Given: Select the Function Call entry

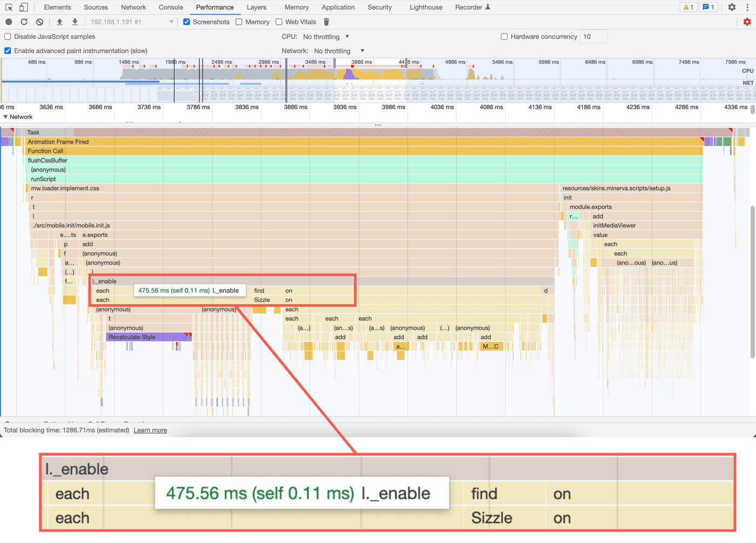Looking at the screenshot, I should (x=363, y=151).
